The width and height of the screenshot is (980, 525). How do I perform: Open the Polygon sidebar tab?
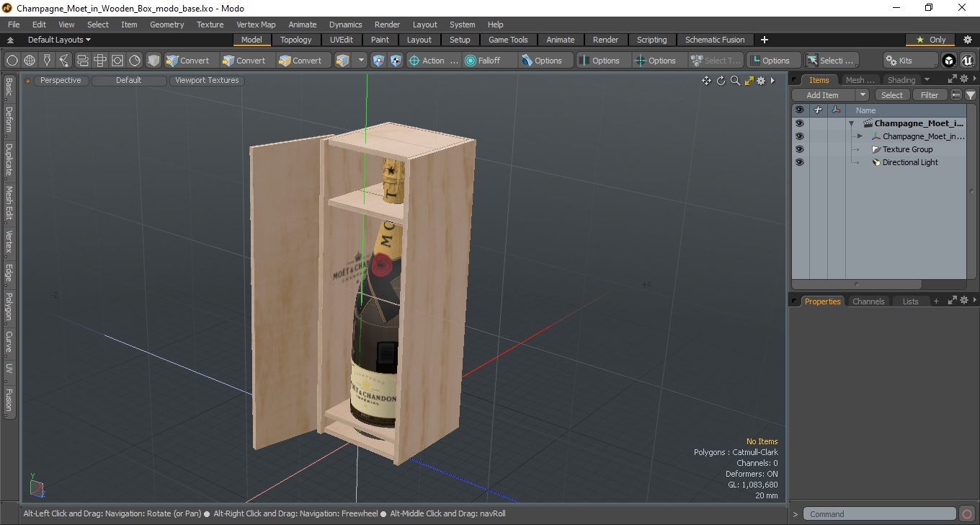[9, 306]
